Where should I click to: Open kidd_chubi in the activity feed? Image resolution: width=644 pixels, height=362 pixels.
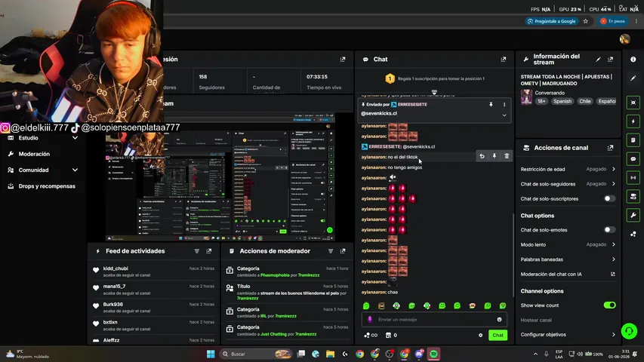point(116,268)
